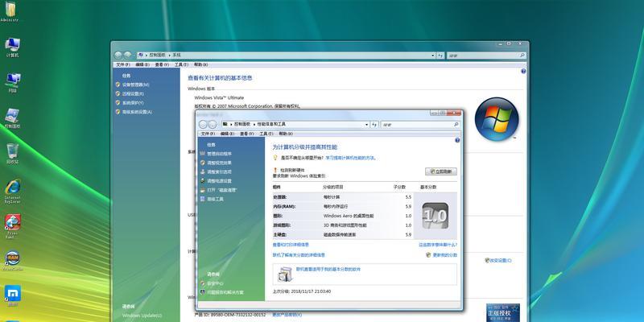Open address dropdown in the System window

(x=432, y=55)
